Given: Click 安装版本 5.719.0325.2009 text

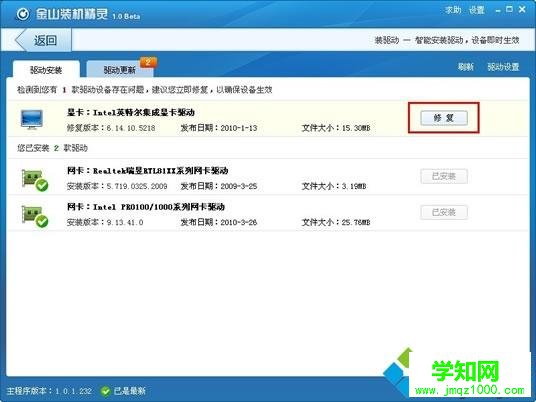Looking at the screenshot, I should (x=117, y=186).
